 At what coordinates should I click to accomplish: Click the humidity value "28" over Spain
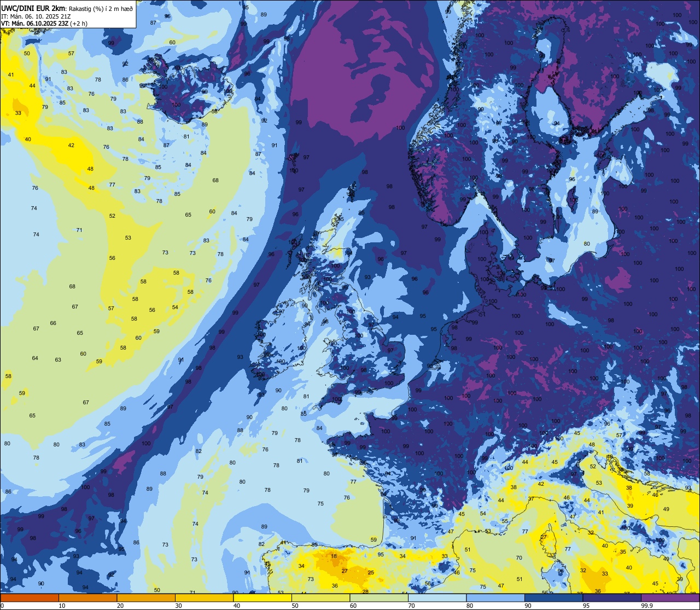(x=365, y=591)
